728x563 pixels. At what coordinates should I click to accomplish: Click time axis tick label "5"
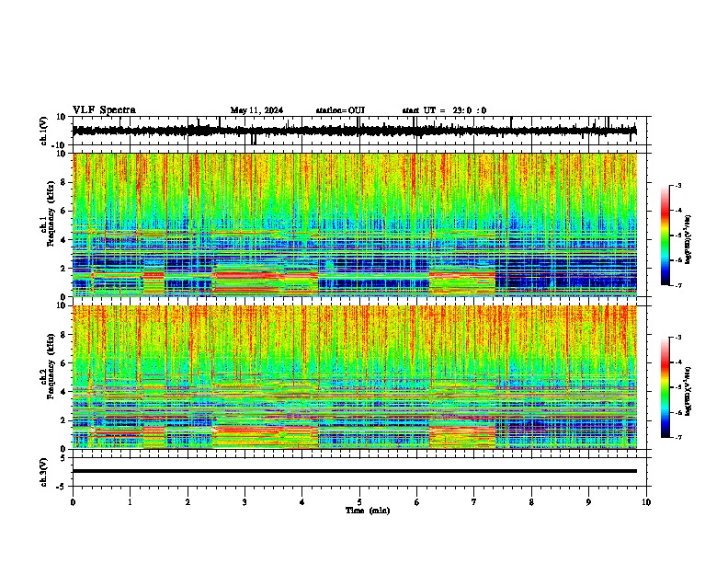tap(359, 502)
